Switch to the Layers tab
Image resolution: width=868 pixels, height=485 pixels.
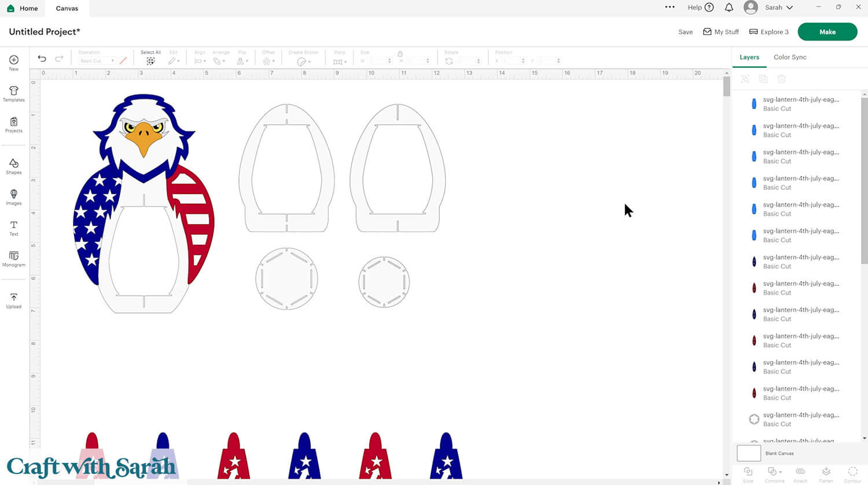point(749,57)
